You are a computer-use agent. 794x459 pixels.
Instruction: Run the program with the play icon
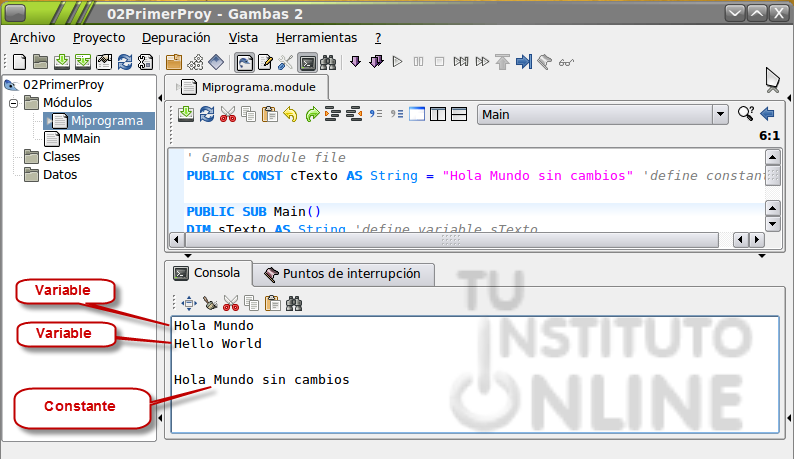pos(398,62)
